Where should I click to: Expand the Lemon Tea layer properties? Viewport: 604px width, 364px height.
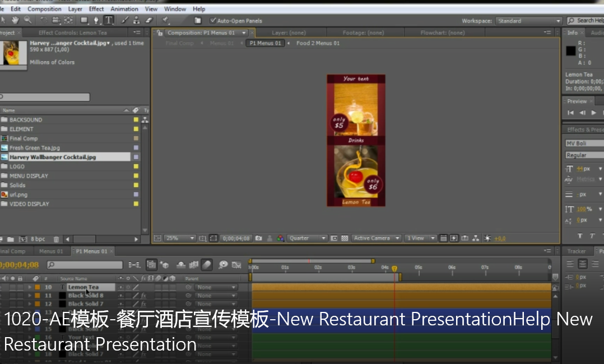point(30,287)
